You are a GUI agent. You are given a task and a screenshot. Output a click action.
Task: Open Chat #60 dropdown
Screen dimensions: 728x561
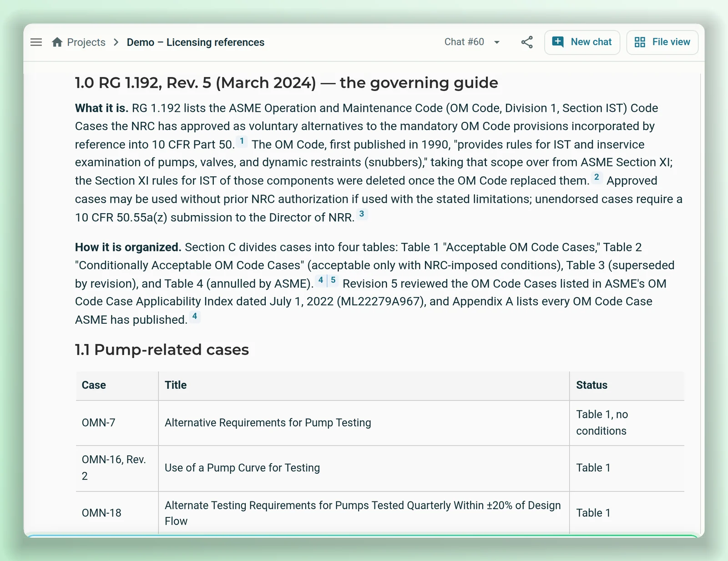(x=472, y=42)
